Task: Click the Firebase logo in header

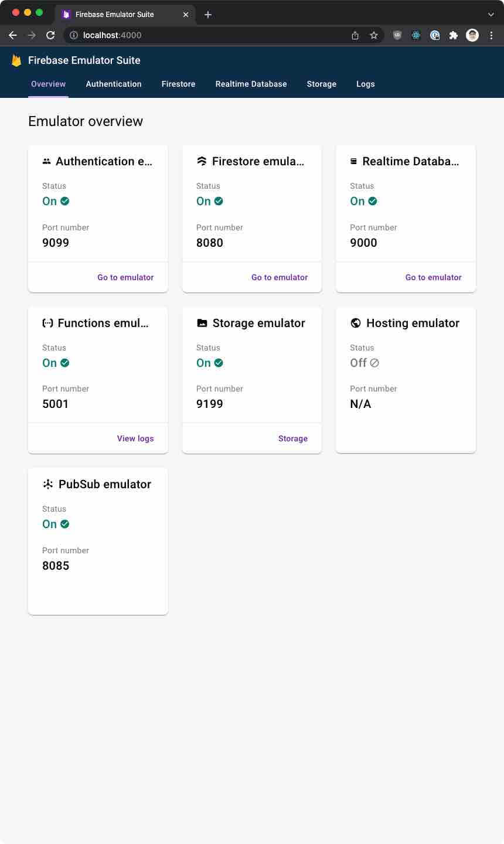Action: [x=16, y=60]
